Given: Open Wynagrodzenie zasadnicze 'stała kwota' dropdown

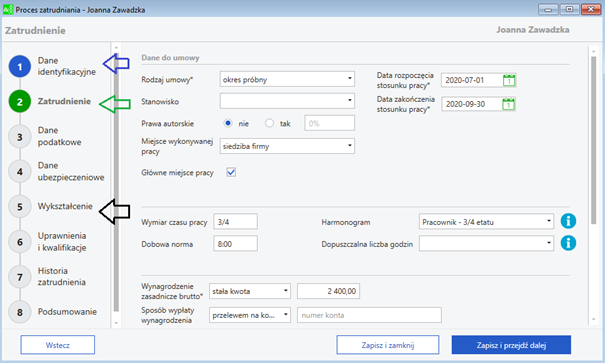Looking at the screenshot, I should 250,291.
